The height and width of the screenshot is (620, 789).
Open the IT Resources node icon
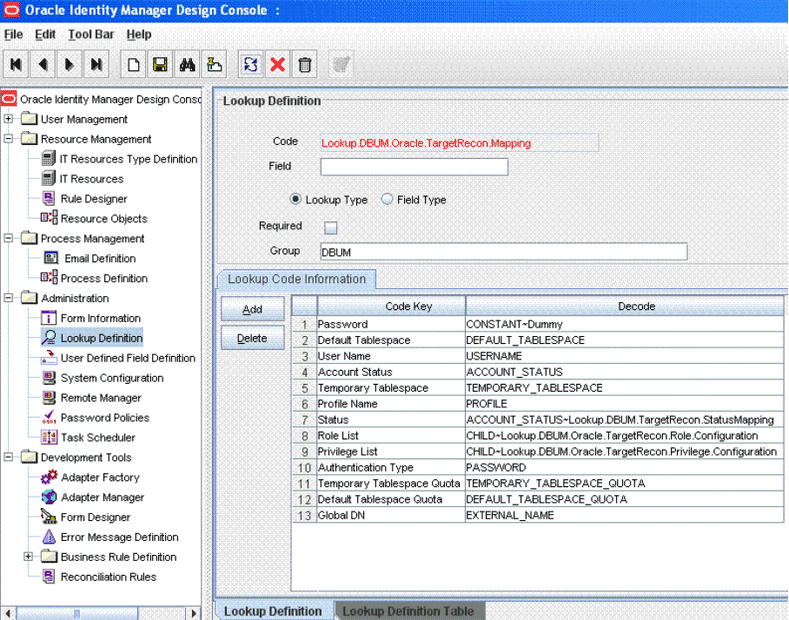48,179
